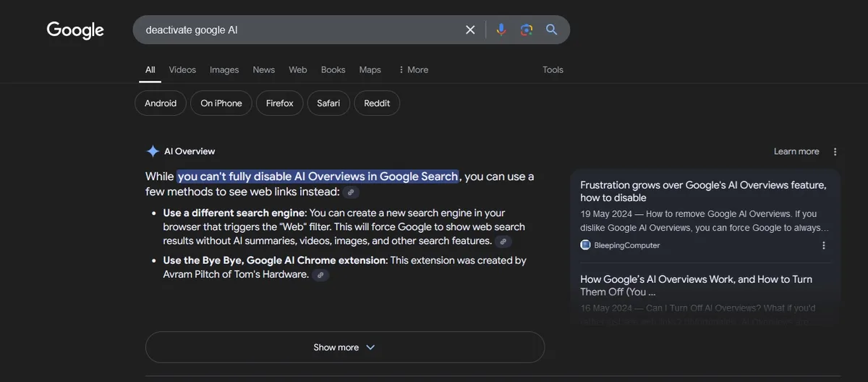Click the source link chip after 'Tom's Hardware.'
Screen dimensions: 868x382
point(320,275)
